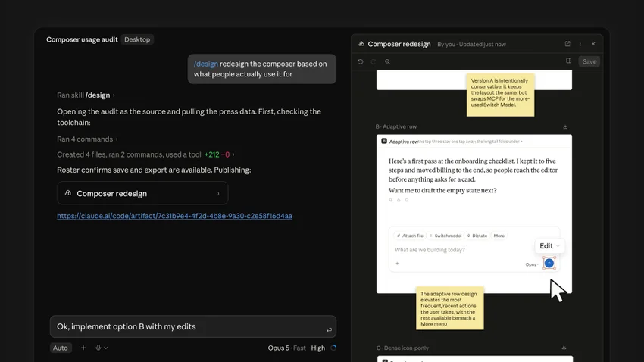
Task: Click Attach file chip in mockup composer
Action: coord(409,236)
